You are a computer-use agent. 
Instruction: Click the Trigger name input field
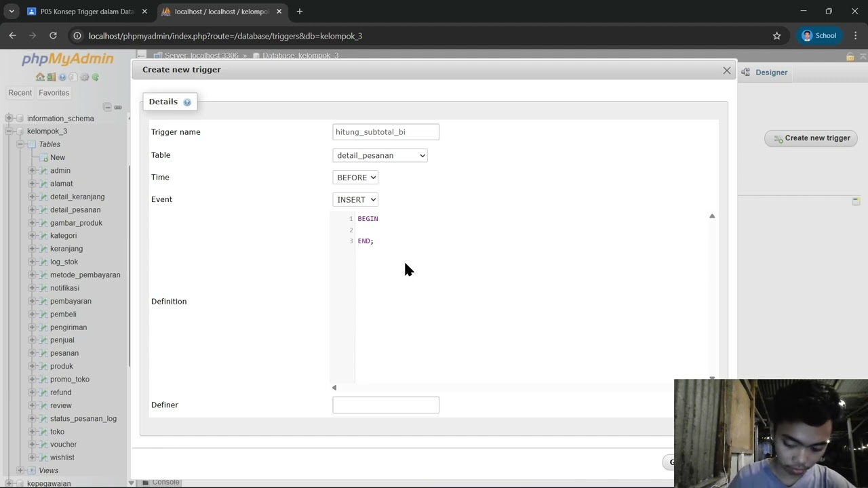pos(386,132)
